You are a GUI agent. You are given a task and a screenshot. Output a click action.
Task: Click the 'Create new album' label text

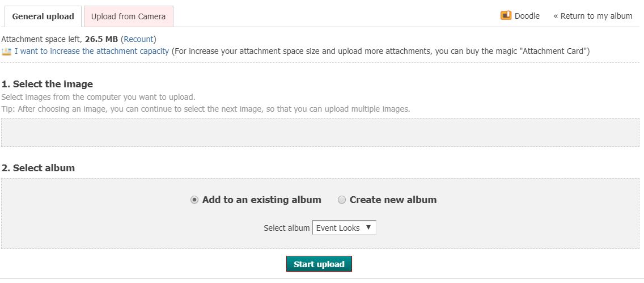click(393, 200)
